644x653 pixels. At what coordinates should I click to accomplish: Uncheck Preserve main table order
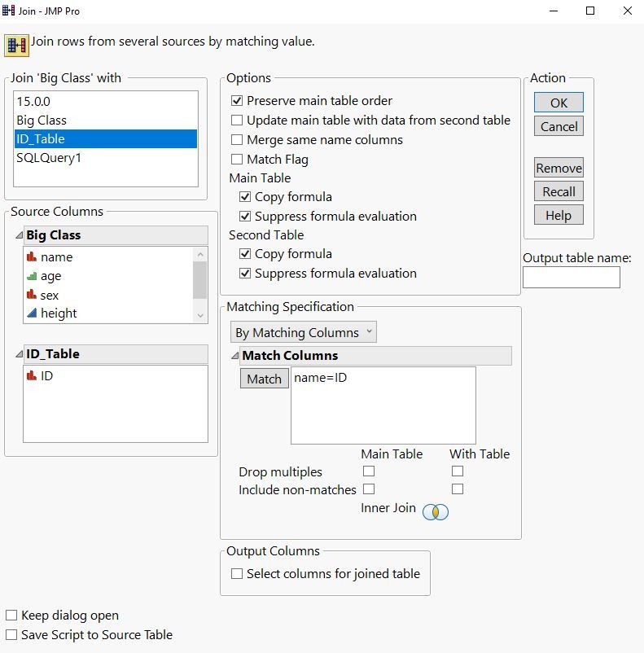pyautogui.click(x=238, y=101)
